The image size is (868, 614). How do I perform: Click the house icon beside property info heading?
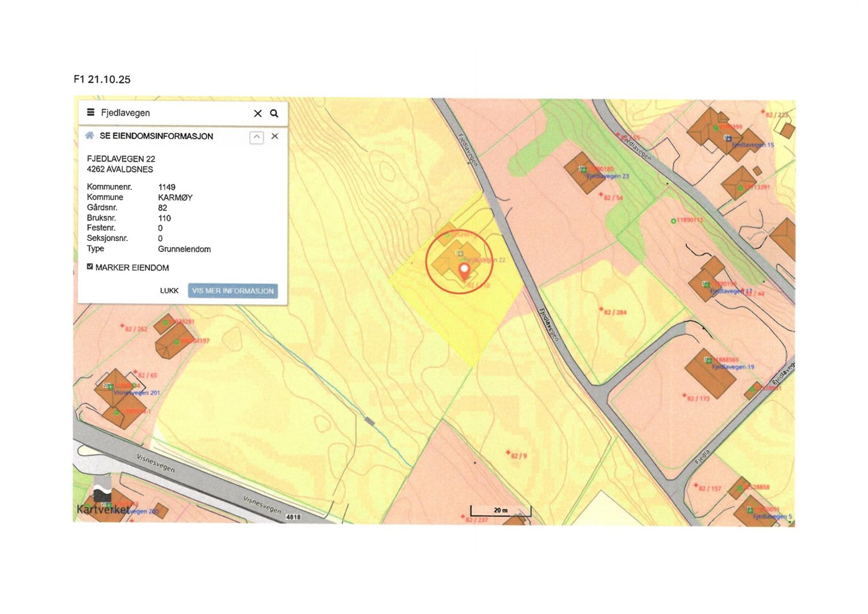tap(89, 136)
